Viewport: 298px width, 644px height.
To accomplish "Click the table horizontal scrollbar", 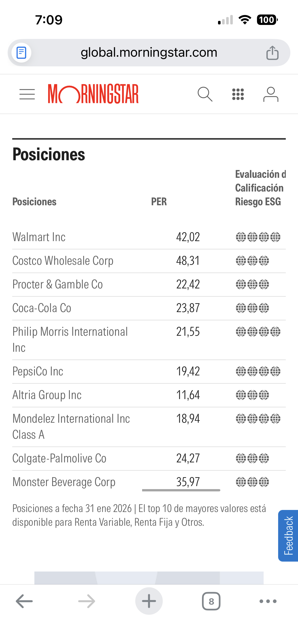I will tap(181, 490).
